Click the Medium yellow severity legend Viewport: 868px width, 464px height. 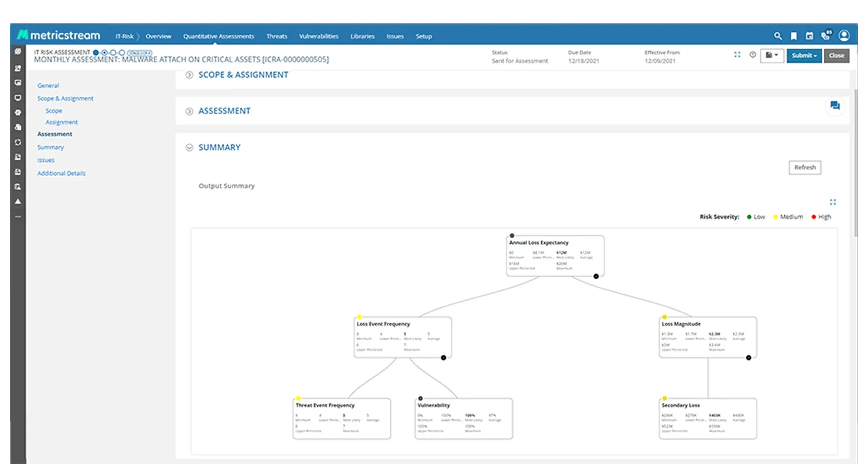point(788,217)
